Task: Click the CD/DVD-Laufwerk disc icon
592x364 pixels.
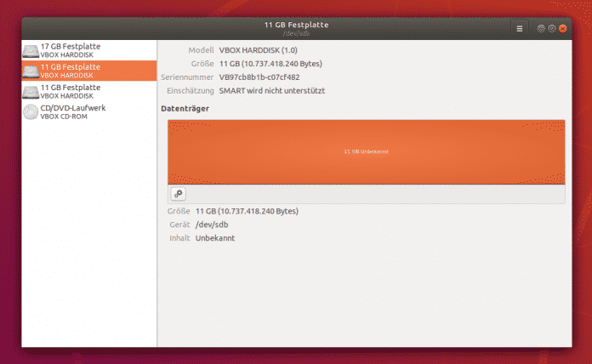Action: pos(31,111)
